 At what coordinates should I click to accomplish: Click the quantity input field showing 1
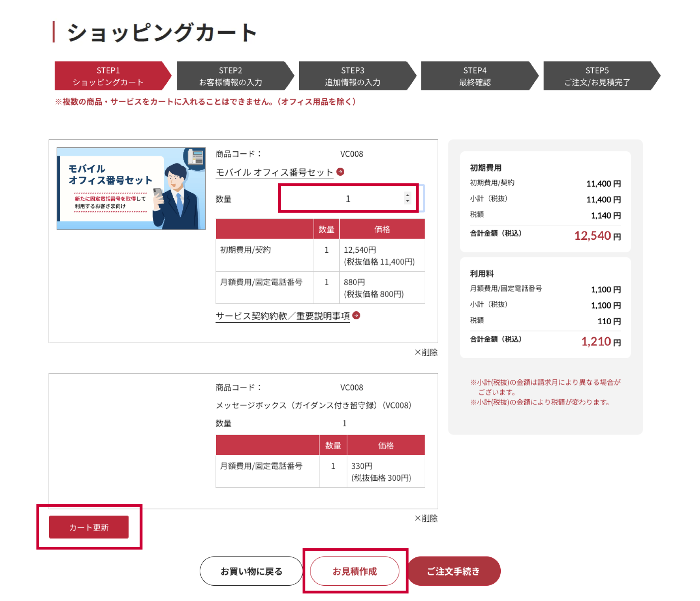(342, 198)
